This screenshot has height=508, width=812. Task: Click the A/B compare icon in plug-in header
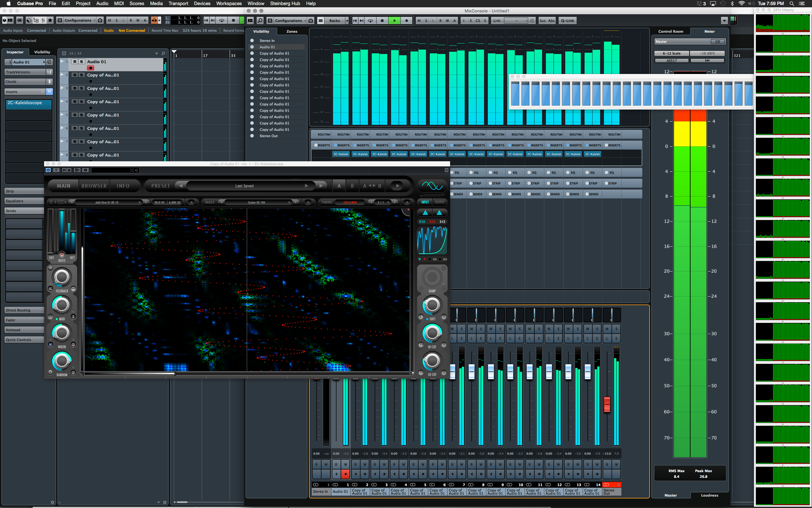(77, 170)
